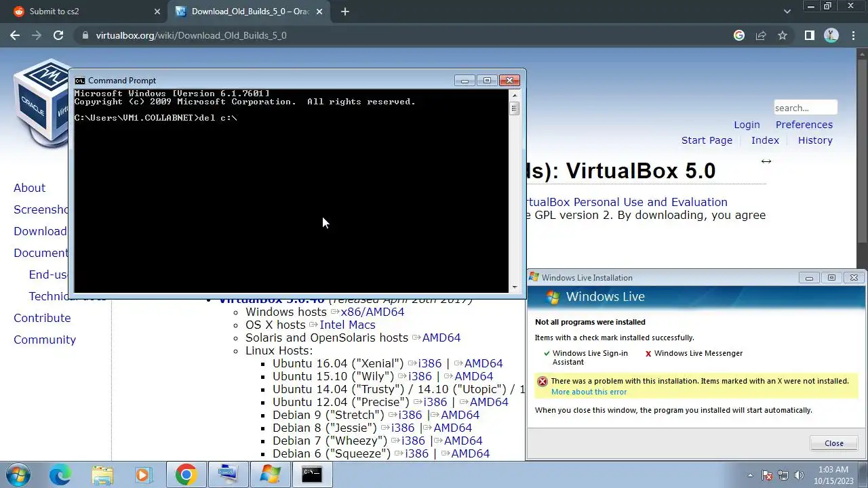Switch to the 'Submit to cs2' tab

[x=85, y=12]
